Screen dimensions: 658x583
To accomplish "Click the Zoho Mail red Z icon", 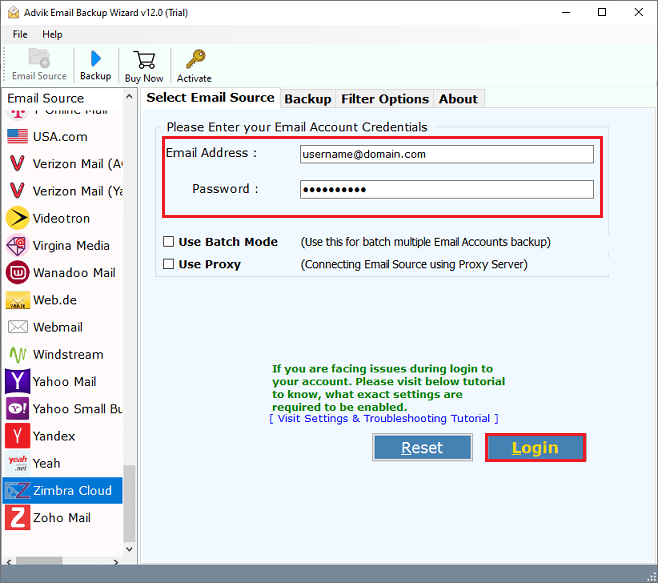I will (17, 518).
